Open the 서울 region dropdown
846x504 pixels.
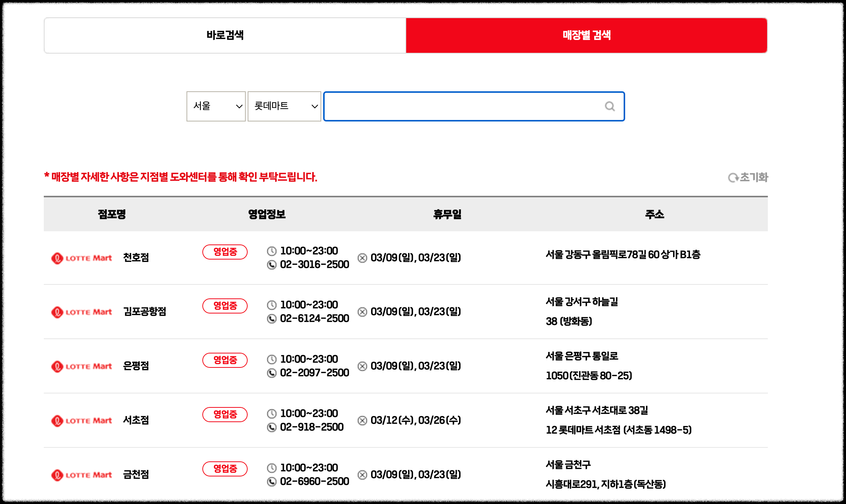coord(216,106)
